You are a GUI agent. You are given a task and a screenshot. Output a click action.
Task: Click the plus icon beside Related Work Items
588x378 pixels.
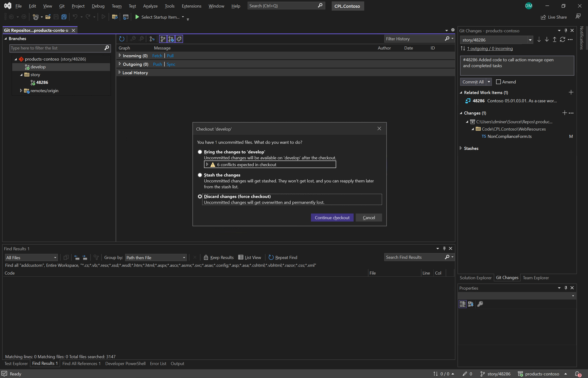[571, 92]
